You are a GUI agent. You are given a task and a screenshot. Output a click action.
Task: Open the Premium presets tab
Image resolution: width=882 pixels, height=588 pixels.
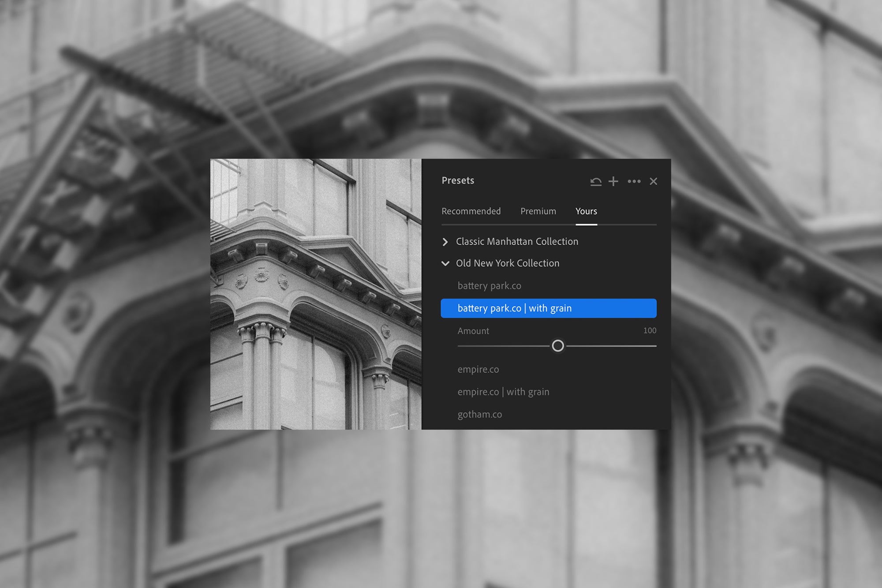pos(538,211)
